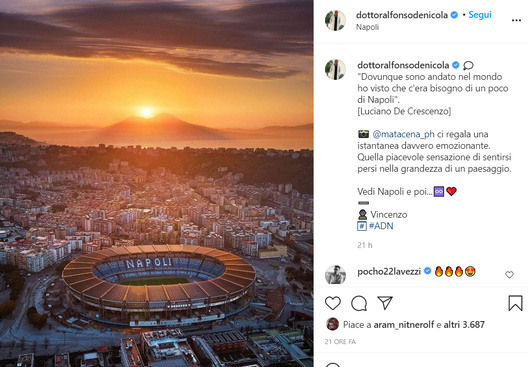Open dottoralfonsodenicola profile from header username
Image resolution: width=528 pixels, height=367 pixels.
[x=402, y=15]
